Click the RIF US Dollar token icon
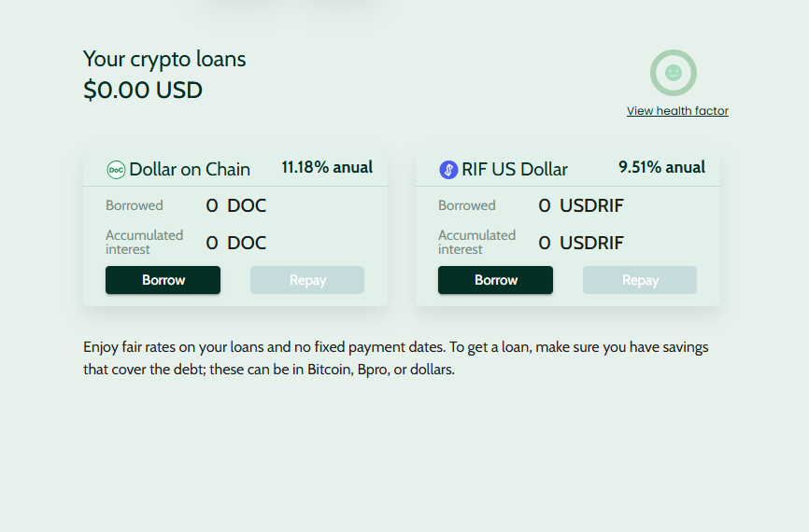The height and width of the screenshot is (532, 809). coord(448,170)
